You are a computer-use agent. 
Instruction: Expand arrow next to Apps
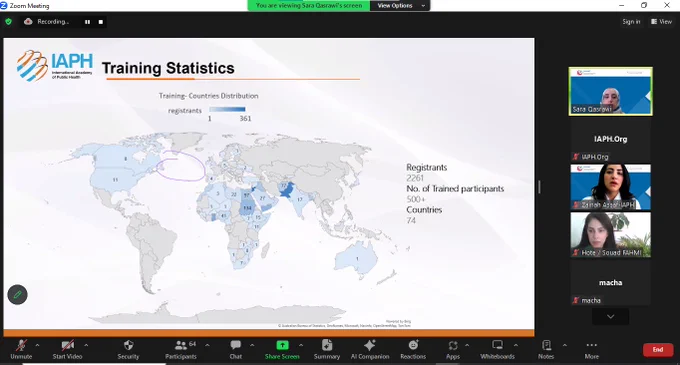point(467,345)
